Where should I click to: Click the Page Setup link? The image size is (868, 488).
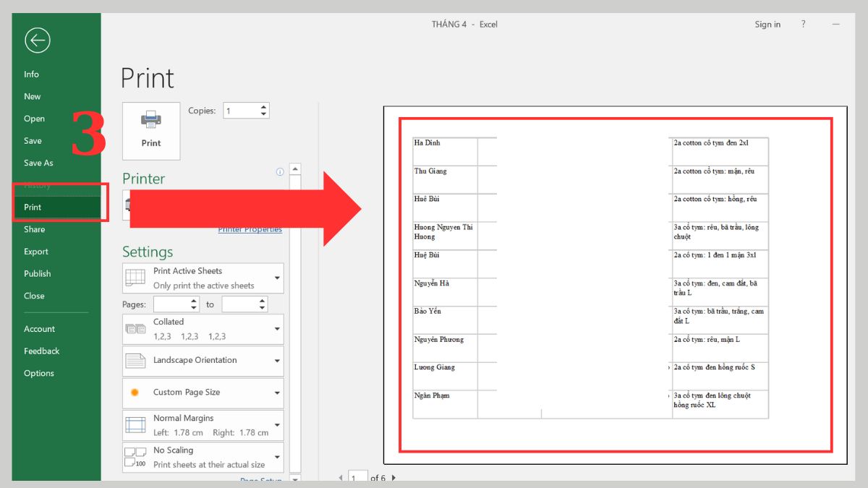click(260, 480)
